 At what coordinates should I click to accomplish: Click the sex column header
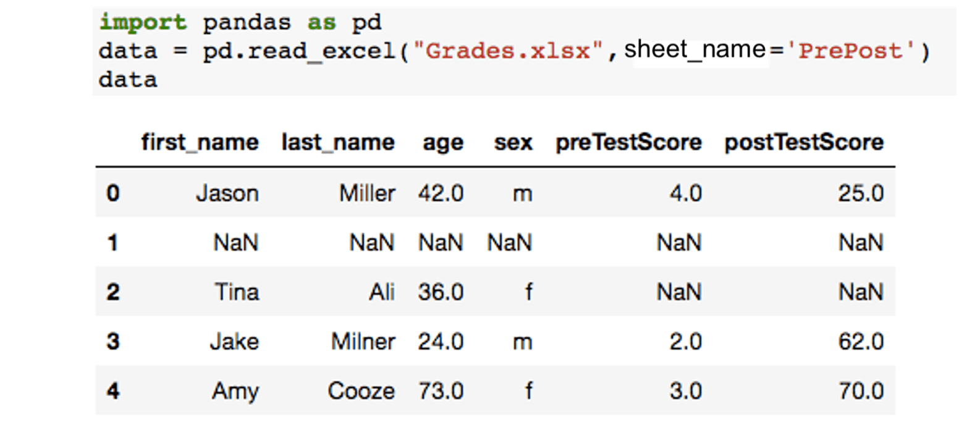tap(513, 143)
